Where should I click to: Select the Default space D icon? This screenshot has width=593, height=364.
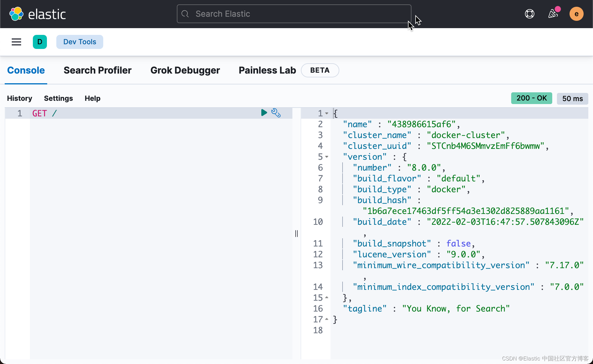(40, 42)
